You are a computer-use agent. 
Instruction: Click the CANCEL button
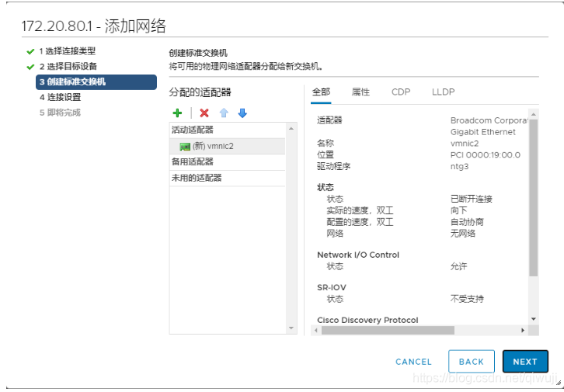tap(413, 362)
